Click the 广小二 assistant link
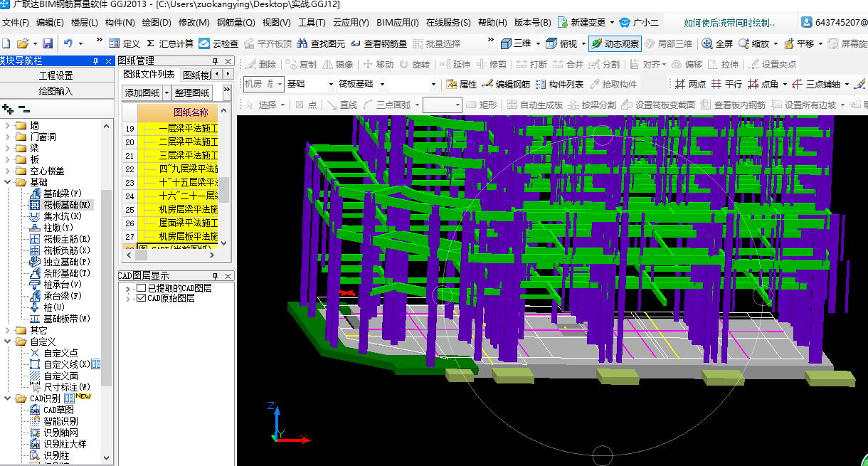The width and height of the screenshot is (868, 466). tap(640, 23)
